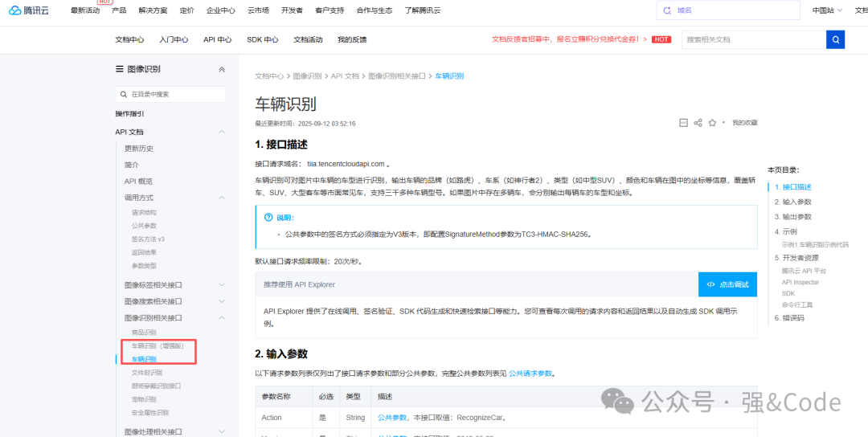Click the PDF download icon under the title

coord(683,123)
